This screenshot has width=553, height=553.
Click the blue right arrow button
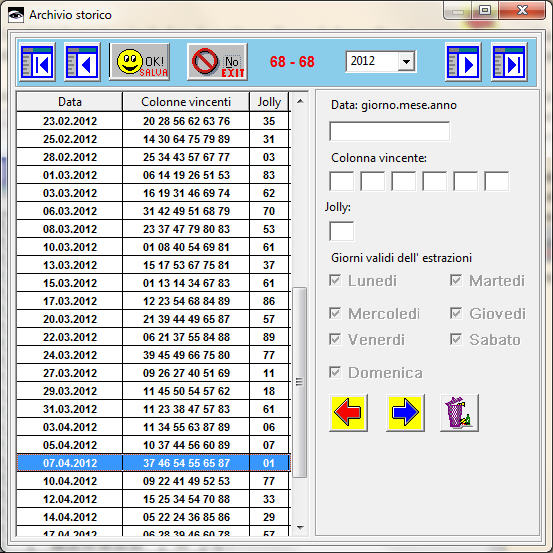point(405,412)
